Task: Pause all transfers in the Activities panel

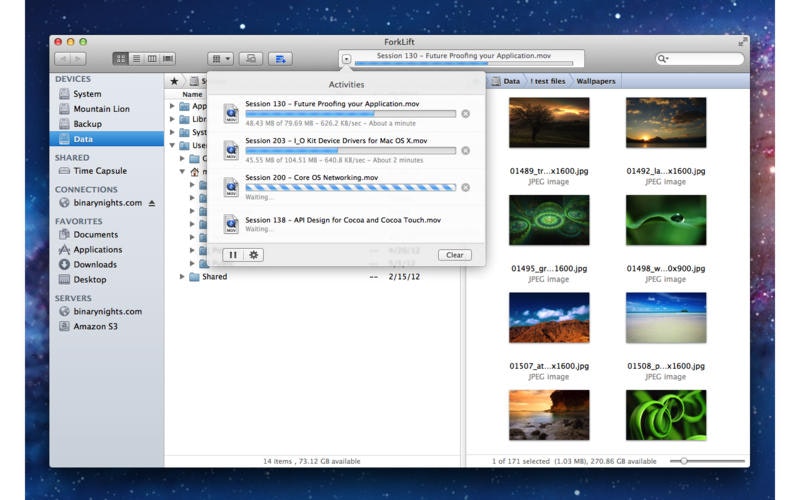Action: tap(232, 255)
